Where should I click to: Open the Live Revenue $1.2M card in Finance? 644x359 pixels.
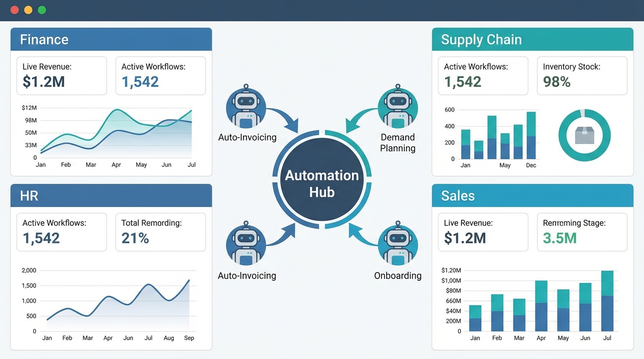pyautogui.click(x=61, y=75)
